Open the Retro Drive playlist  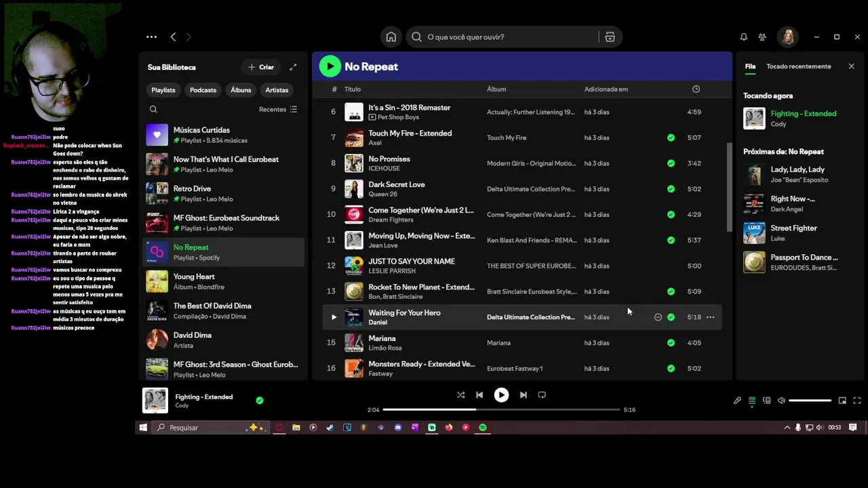tap(224, 193)
